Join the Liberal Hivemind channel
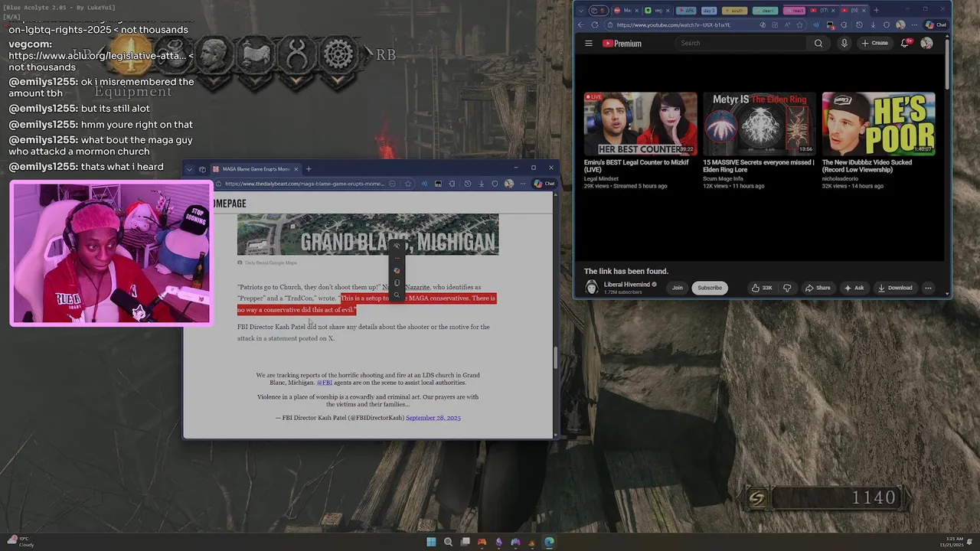 [677, 288]
